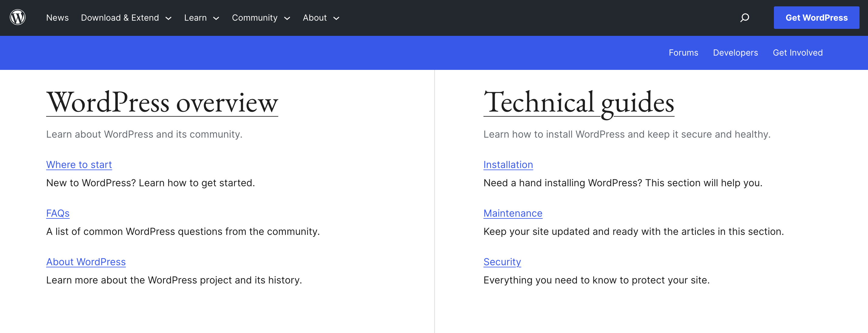Open the Security section
This screenshot has height=333, width=868.
point(502,262)
